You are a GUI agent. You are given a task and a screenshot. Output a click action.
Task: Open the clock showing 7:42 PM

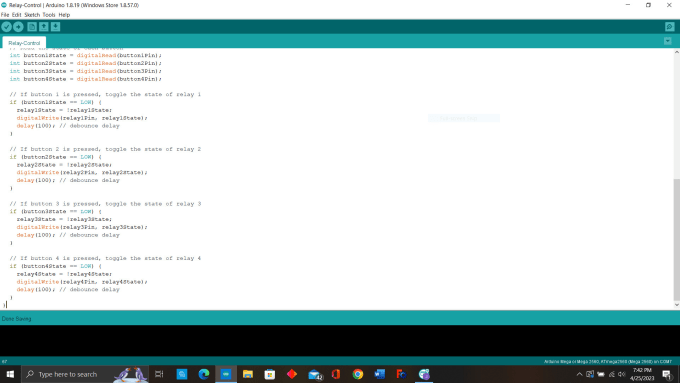(642, 374)
